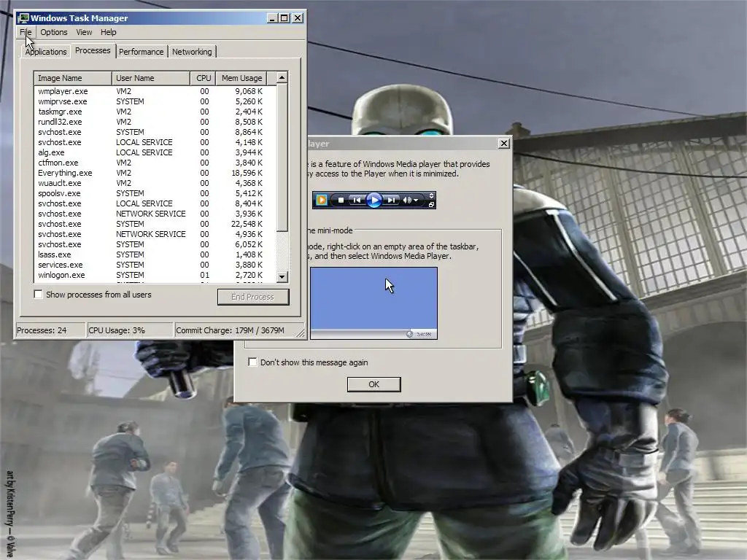This screenshot has width=747, height=560.
Task: Open the Options menu in Task Manager
Action: (54, 32)
